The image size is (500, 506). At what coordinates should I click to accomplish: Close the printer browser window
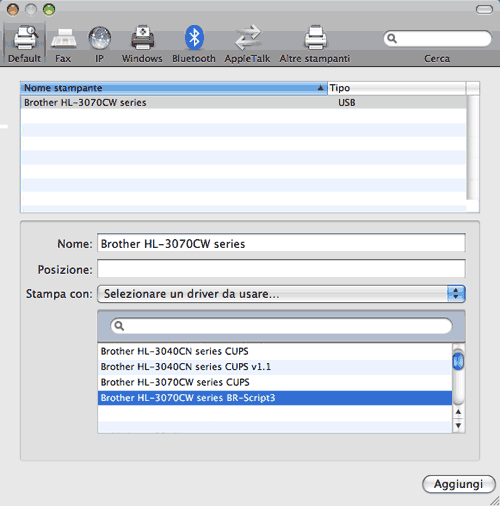point(13,10)
